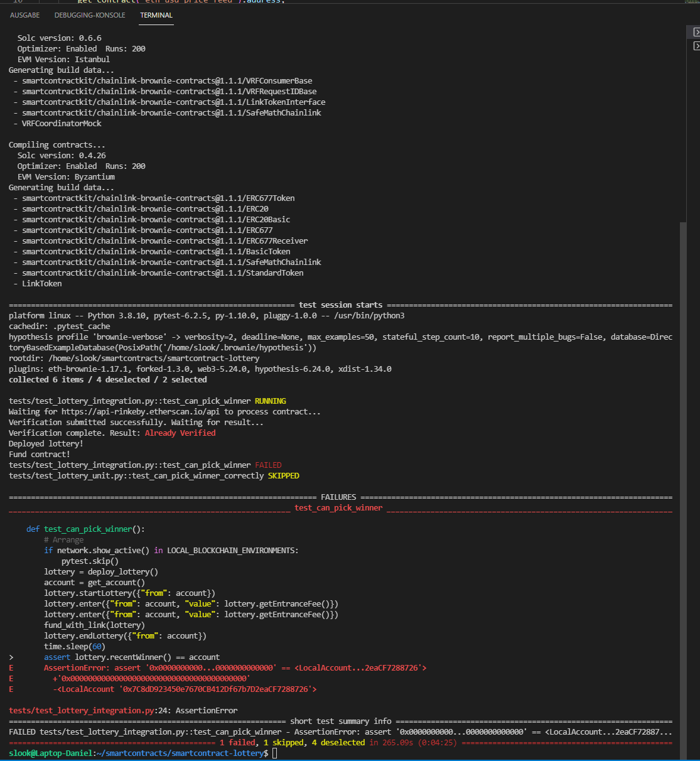Click the '# Arrange' comment
Image resolution: width=700 pixels, height=761 pixels.
tap(63, 540)
